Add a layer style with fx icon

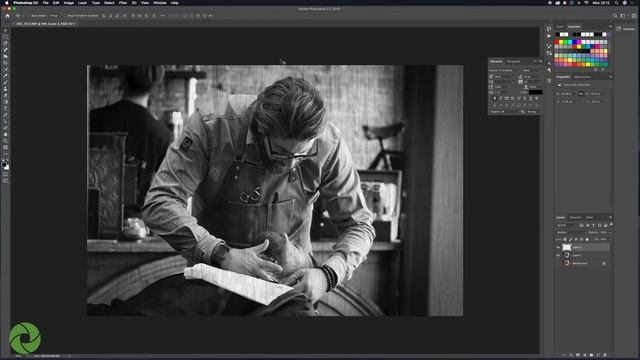[571, 355]
